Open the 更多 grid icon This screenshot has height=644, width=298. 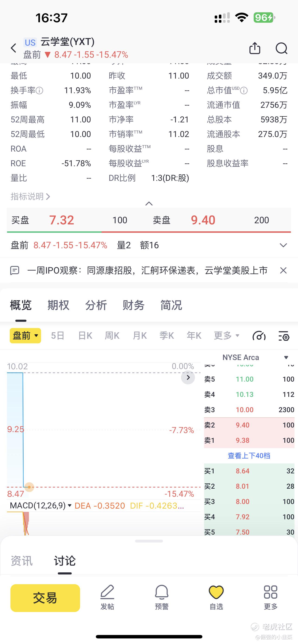pyautogui.click(x=271, y=592)
